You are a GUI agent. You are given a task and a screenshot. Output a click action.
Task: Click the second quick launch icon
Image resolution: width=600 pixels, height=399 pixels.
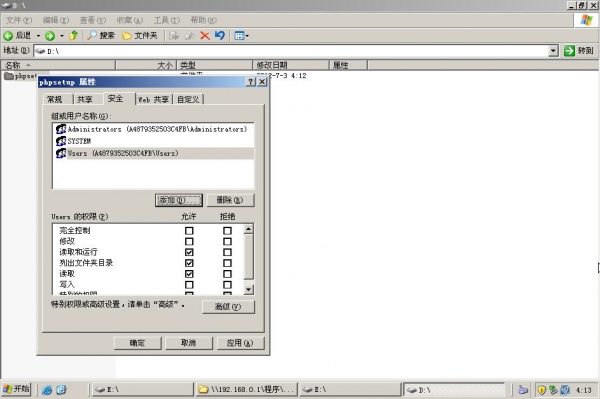point(61,389)
